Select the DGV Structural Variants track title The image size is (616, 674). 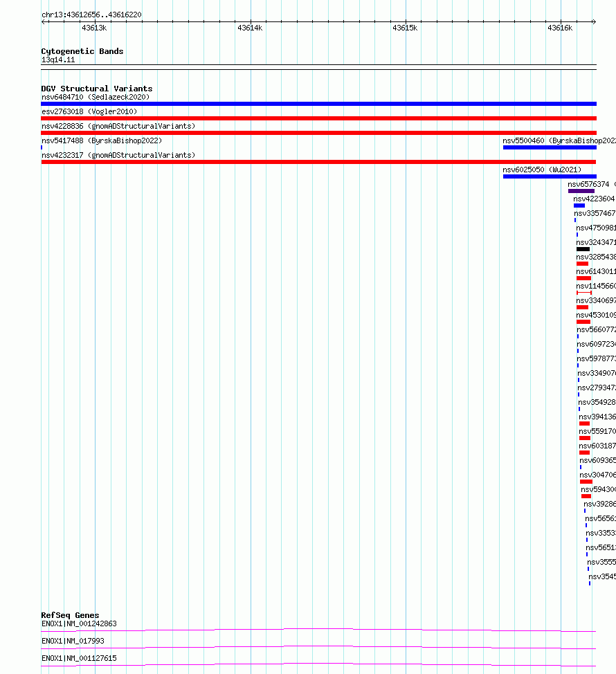point(97,89)
